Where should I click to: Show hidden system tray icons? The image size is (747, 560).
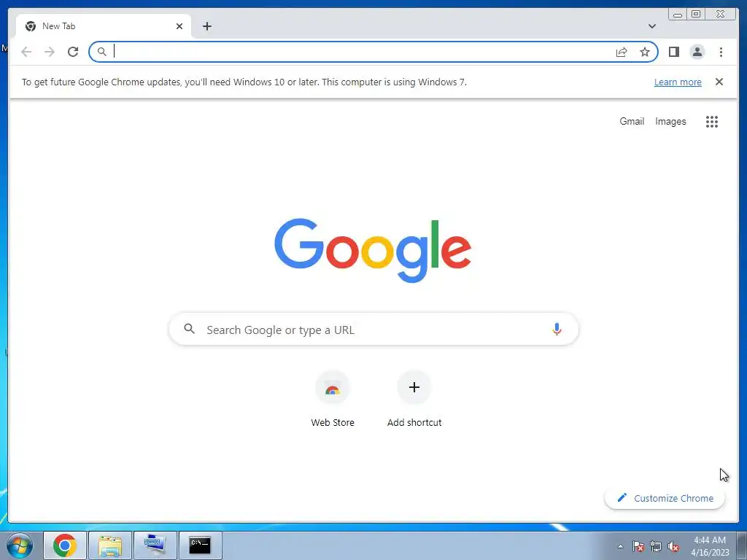coord(620,546)
